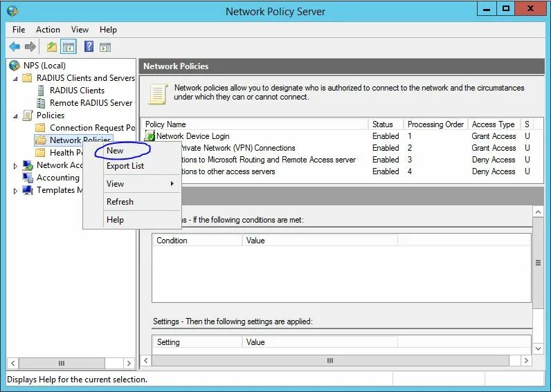This screenshot has width=551, height=392.
Task: Click the RADIUS Clients and Servers folder icon
Action: point(27,77)
